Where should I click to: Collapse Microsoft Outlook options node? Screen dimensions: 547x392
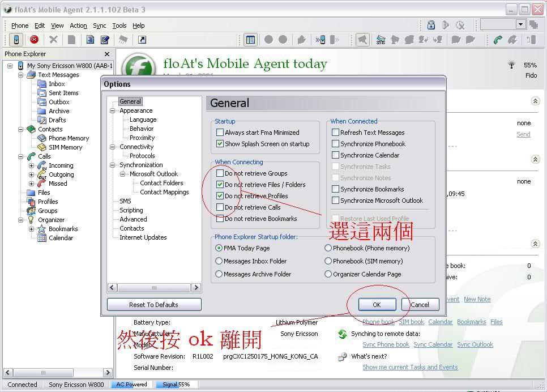(122, 174)
